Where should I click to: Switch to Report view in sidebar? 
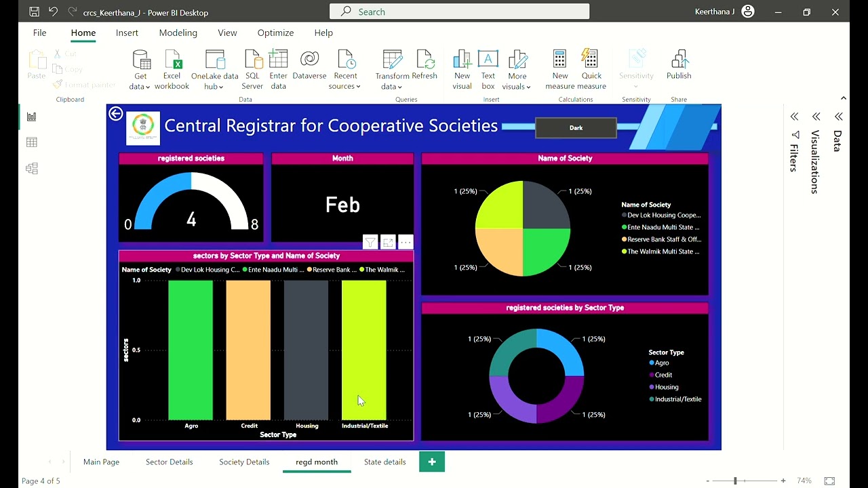31,117
